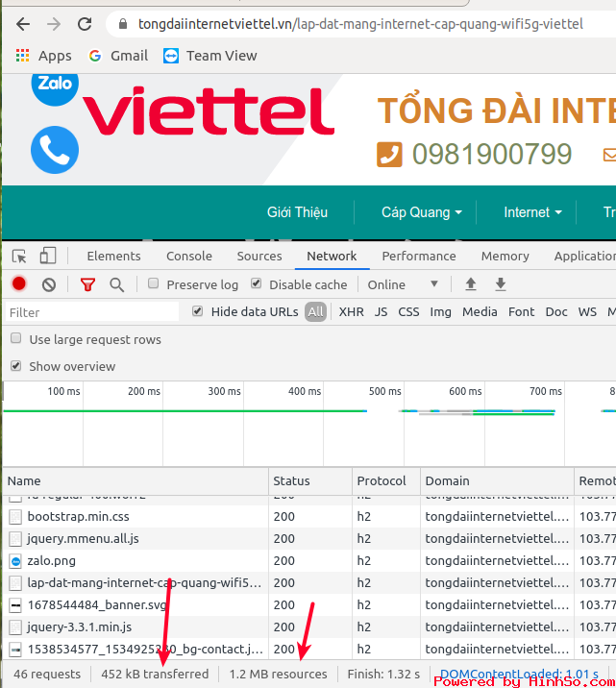Click the Viettel logo

point(209,111)
